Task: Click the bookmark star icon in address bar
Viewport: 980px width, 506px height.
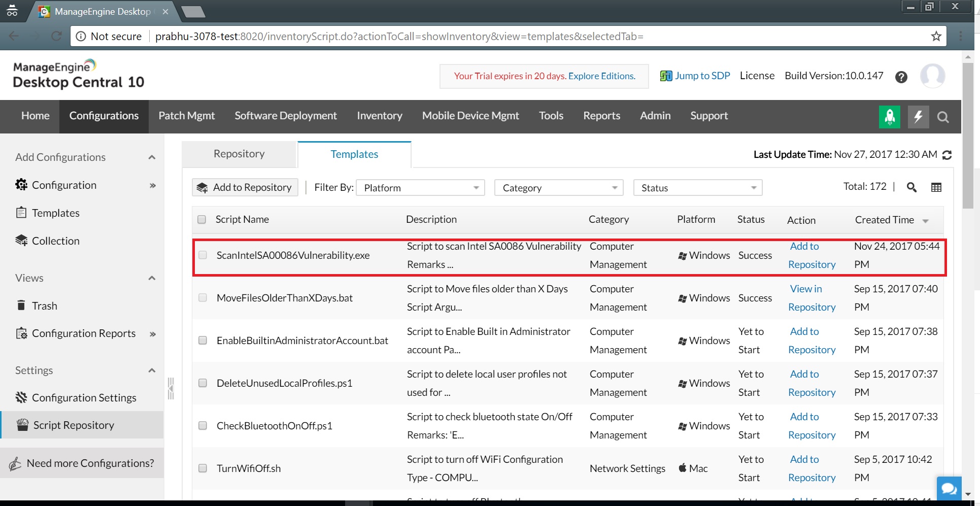Action: pos(936,36)
